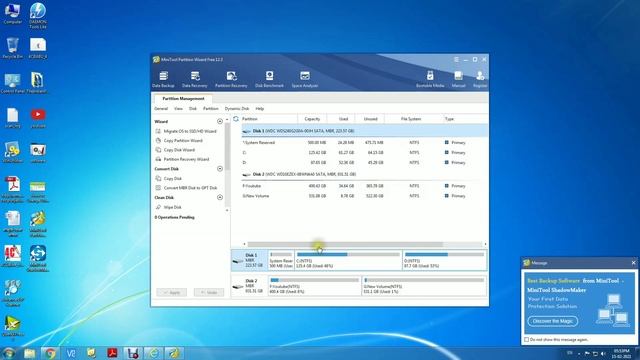Collapse the Convert Disk section
Screen dimensions: 640x360
[220, 169]
